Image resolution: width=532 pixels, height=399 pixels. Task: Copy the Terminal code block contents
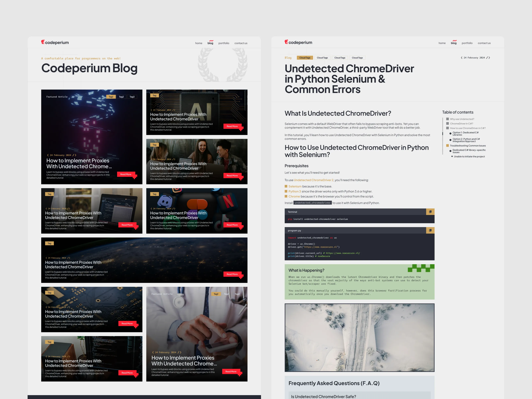pyautogui.click(x=430, y=212)
